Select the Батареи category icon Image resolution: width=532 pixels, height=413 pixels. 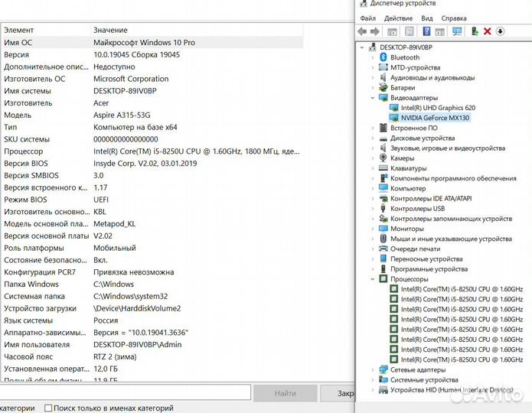pos(383,87)
